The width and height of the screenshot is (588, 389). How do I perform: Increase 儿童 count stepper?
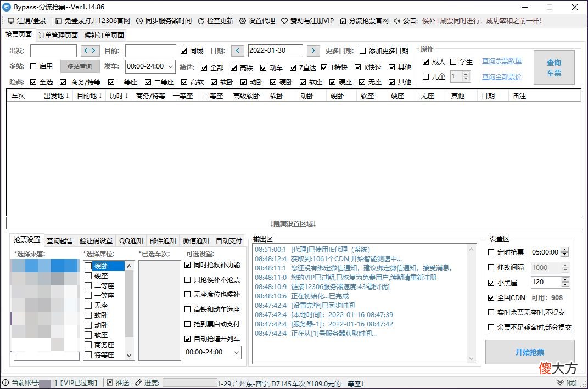466,74
